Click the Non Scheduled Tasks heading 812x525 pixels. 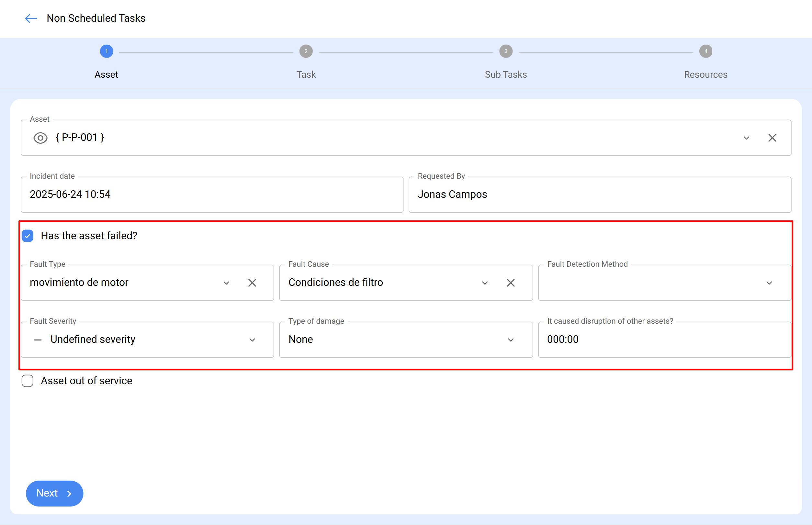tap(96, 18)
